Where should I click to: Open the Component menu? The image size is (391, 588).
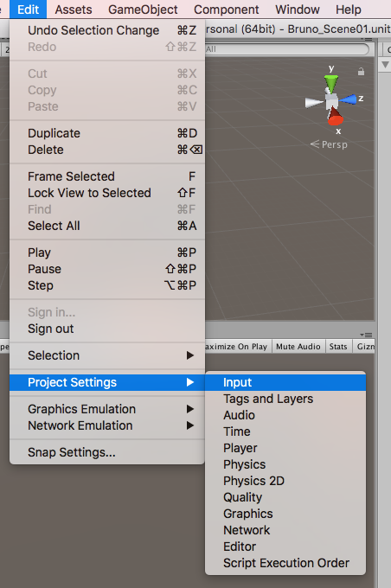227,10
